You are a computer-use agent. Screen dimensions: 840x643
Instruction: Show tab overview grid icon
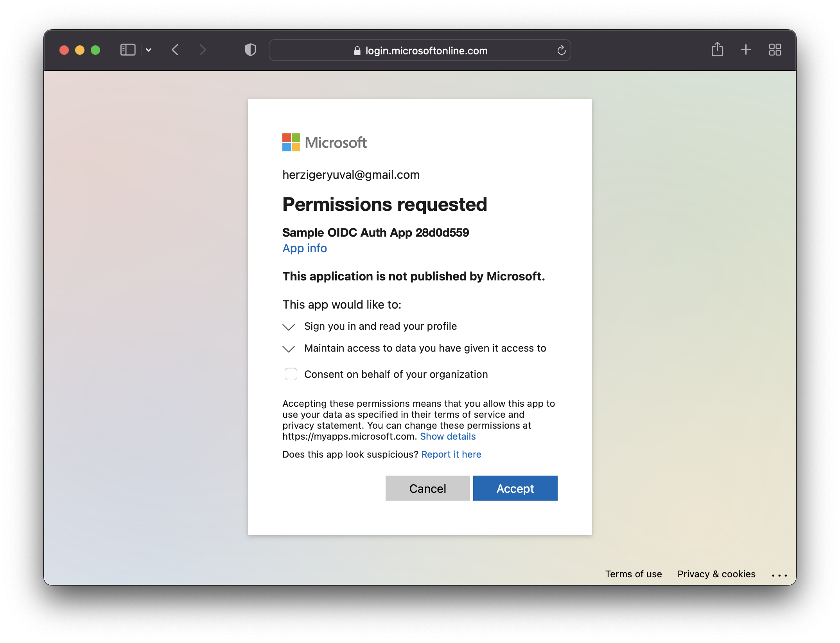(775, 50)
